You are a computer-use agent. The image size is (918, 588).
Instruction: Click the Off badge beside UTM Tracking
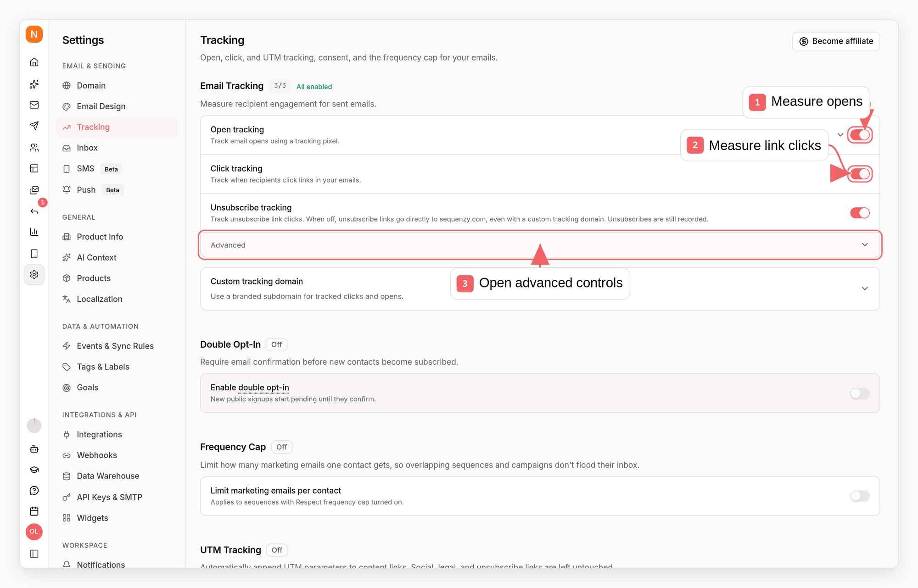(x=277, y=550)
